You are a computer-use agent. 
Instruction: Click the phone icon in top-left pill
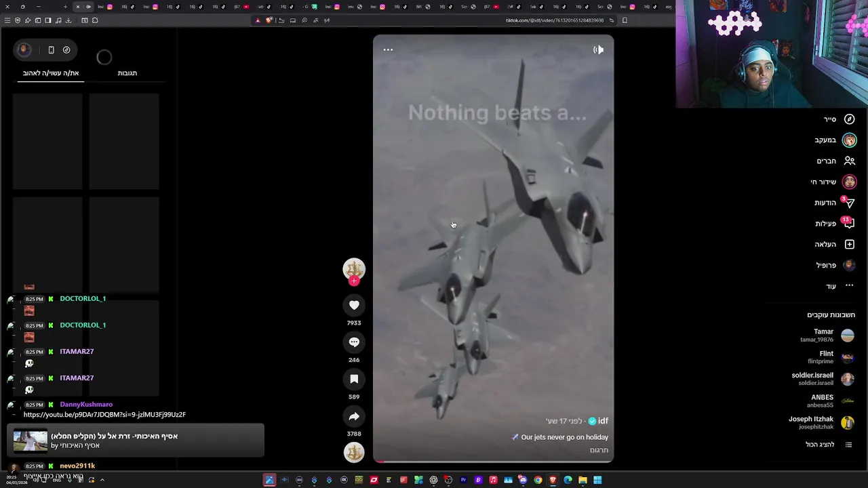[51, 49]
